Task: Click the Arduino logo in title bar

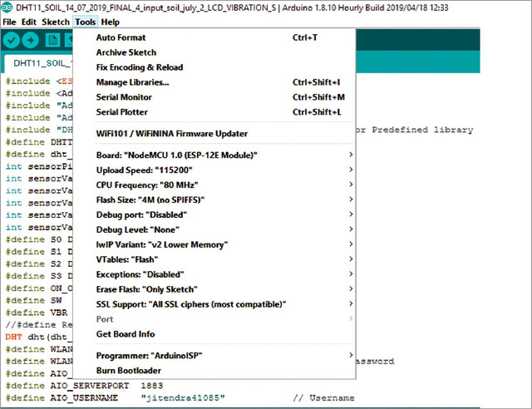Action: pyautogui.click(x=7, y=7)
